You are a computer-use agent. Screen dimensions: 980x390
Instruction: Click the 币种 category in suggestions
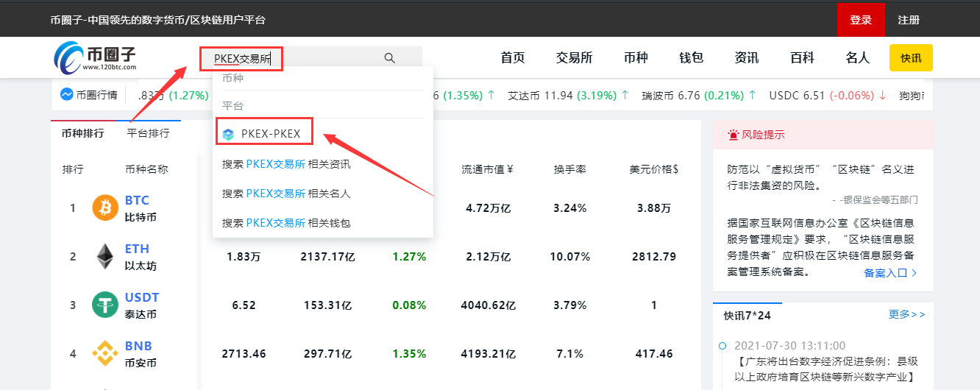(x=232, y=78)
